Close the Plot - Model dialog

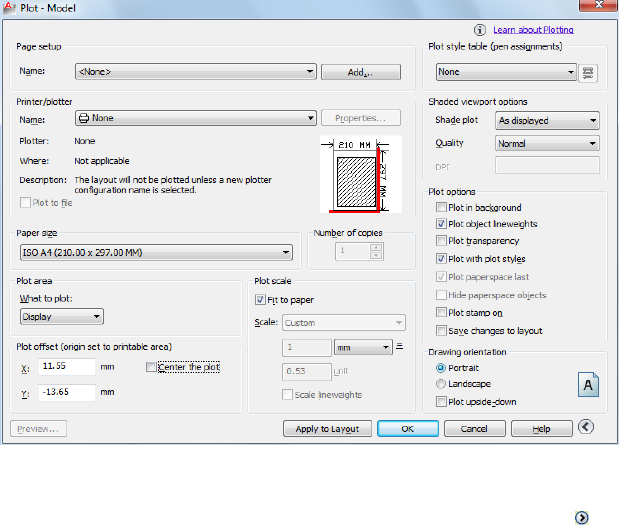click(x=598, y=5)
